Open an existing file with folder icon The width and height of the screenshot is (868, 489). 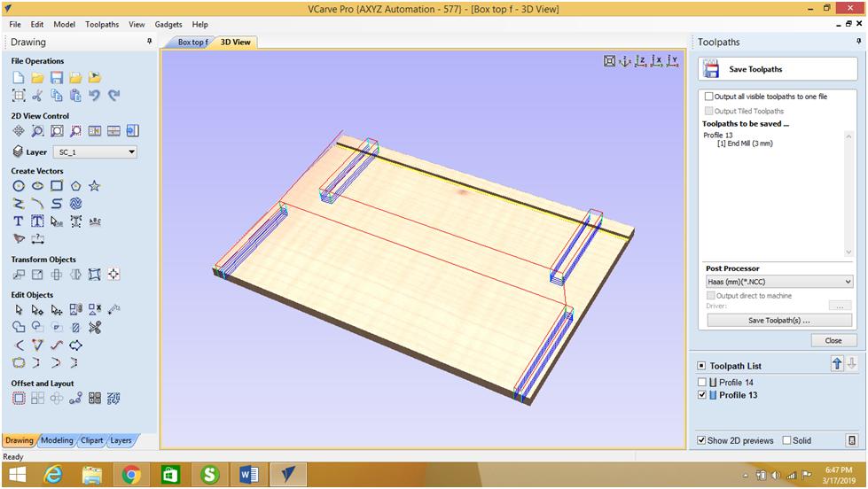pos(37,77)
